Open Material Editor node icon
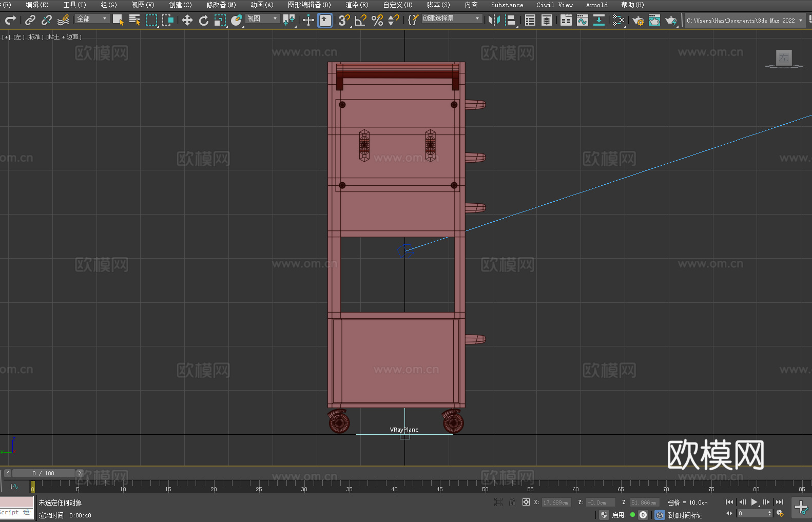 618,20
